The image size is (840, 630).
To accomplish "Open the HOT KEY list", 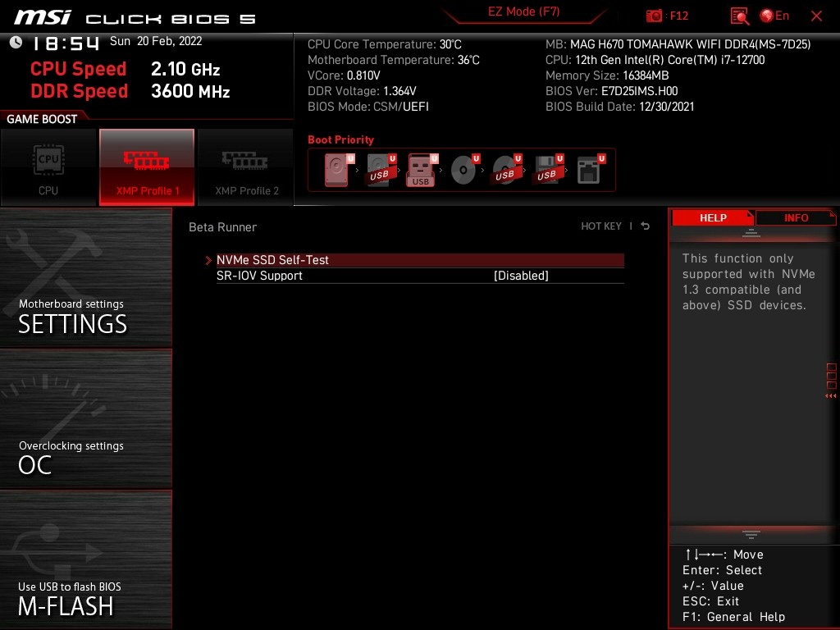I will click(x=601, y=226).
